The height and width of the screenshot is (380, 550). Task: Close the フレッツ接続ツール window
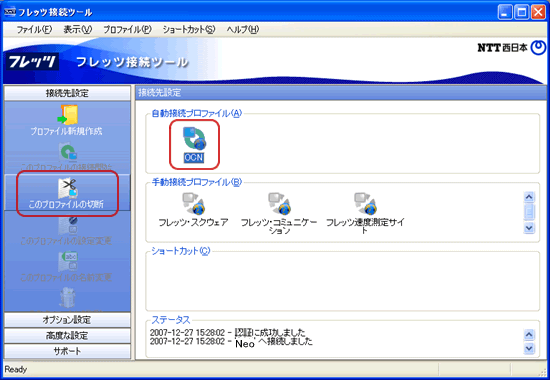click(538, 12)
